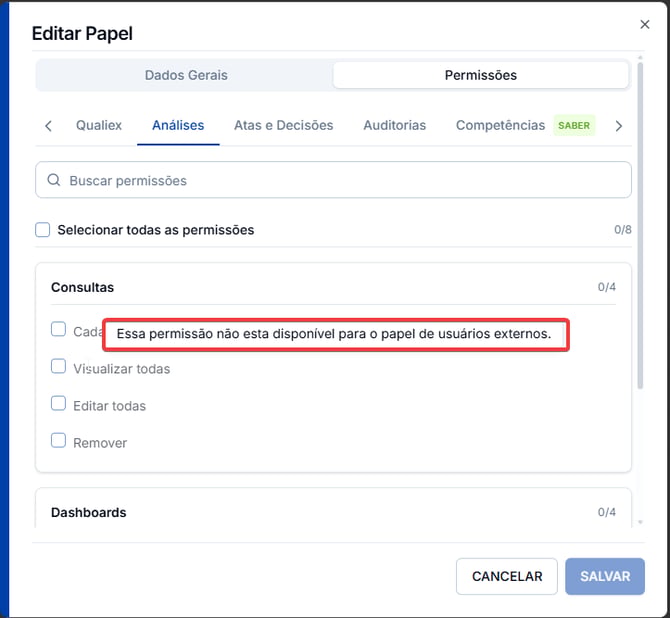Viewport: 670px width, 618px height.
Task: Focus the Buscar permissões search field
Action: (x=333, y=180)
